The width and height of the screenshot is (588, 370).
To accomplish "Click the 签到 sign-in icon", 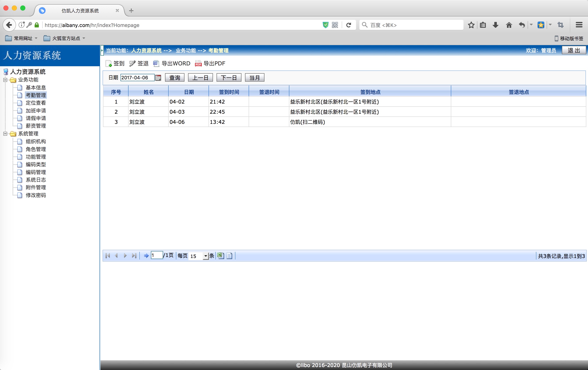I will tap(109, 64).
